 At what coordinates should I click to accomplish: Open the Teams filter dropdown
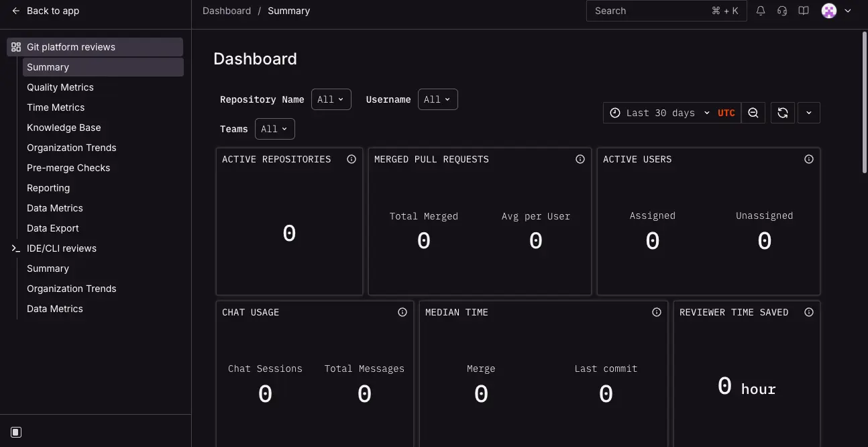coord(274,128)
